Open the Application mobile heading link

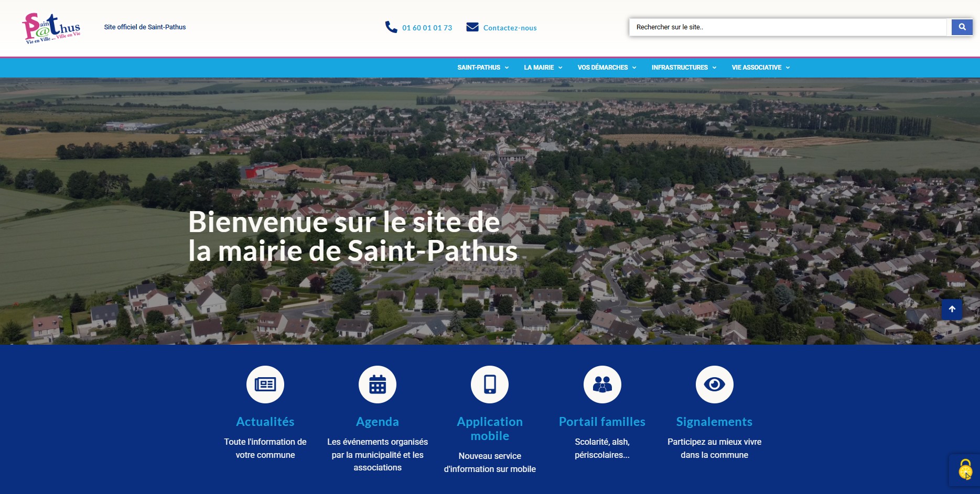490,429
